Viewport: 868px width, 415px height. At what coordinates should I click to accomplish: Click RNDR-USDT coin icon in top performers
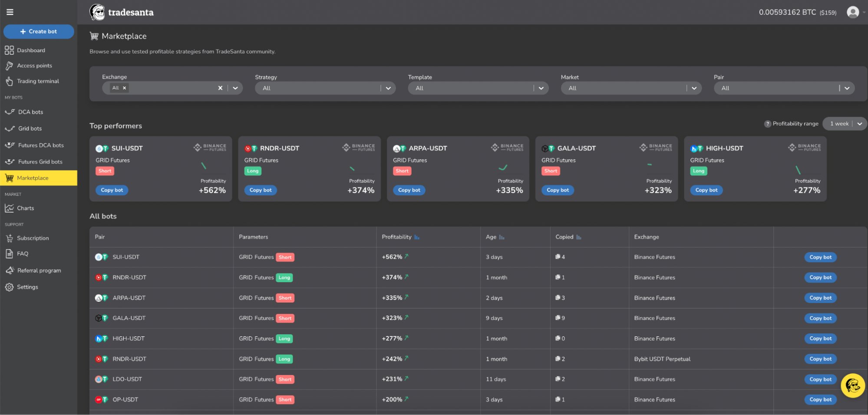[251, 148]
